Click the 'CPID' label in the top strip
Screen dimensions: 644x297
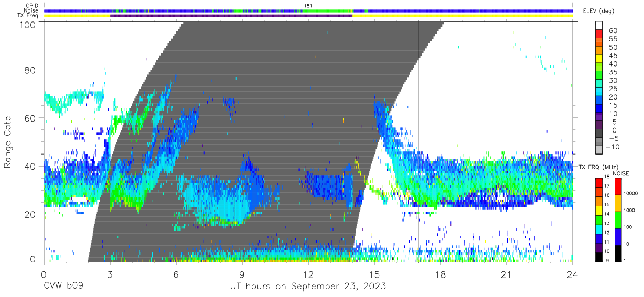click(x=33, y=6)
